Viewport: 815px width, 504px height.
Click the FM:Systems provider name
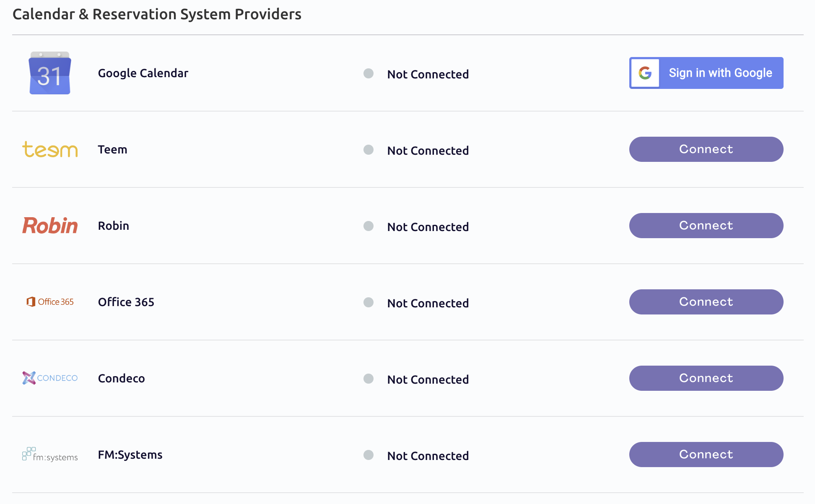130,455
